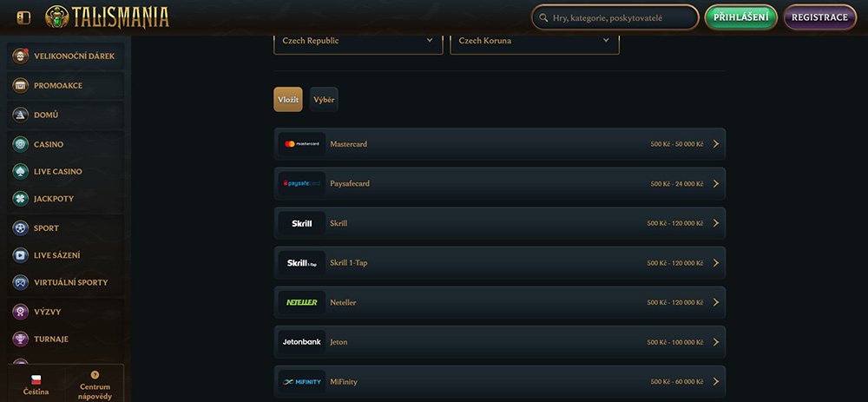This screenshot has height=402, width=868.
Task: Open the Talismania logo home link
Action: click(107, 17)
